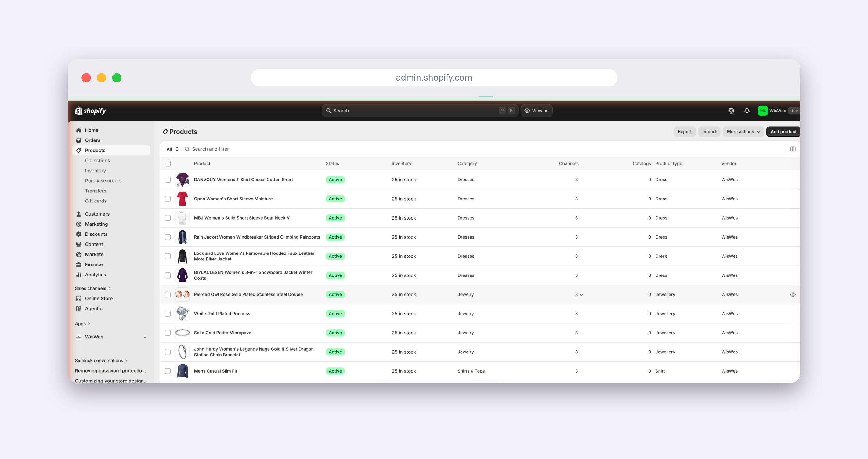The width and height of the screenshot is (868, 459).
Task: Click the search magnifier icon in top bar
Action: 328,111
